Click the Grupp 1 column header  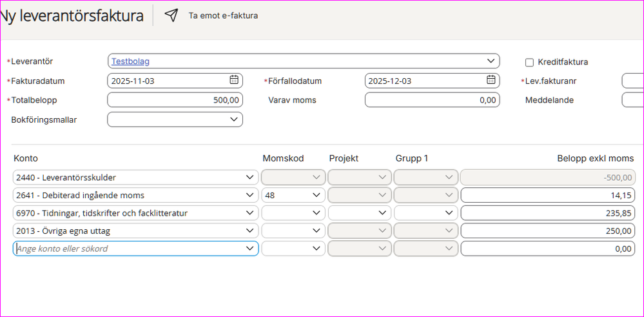(412, 158)
